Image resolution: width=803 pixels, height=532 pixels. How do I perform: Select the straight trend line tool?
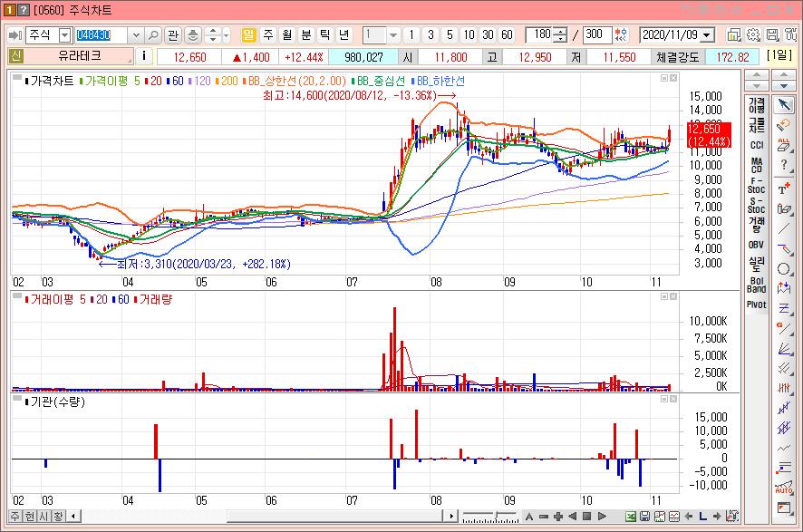[784, 228]
